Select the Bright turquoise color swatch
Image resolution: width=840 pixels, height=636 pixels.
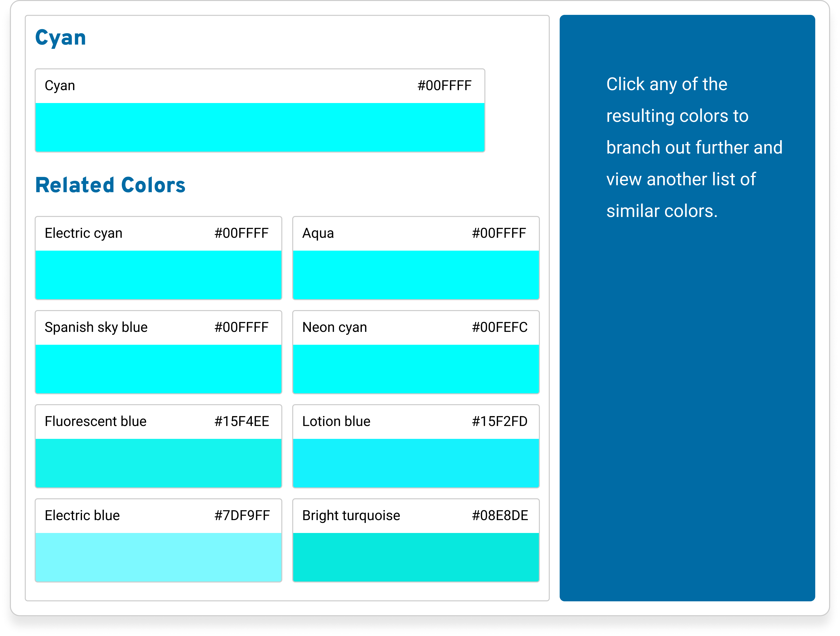(416, 557)
